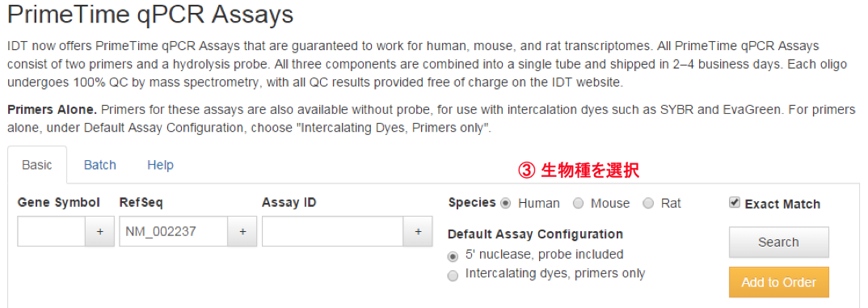
Task: Choose Intercalating dyes, primers only option
Action: [453, 276]
